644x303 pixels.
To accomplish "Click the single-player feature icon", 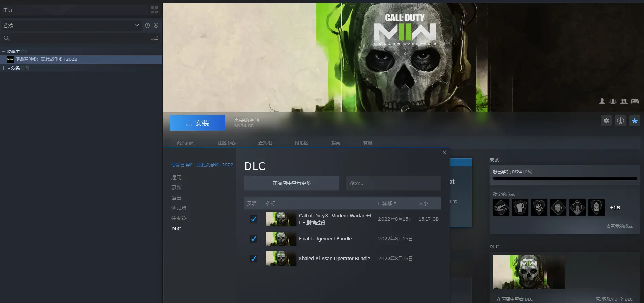I will (x=602, y=101).
